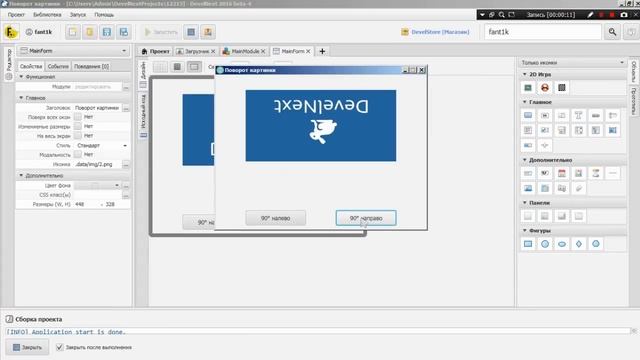Select the horizontal line separator component icon

click(x=612, y=173)
